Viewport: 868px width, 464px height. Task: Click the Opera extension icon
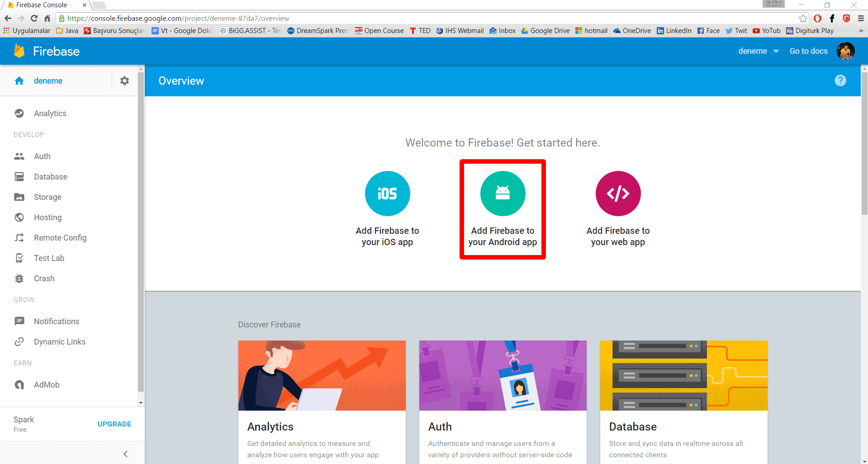817,18
